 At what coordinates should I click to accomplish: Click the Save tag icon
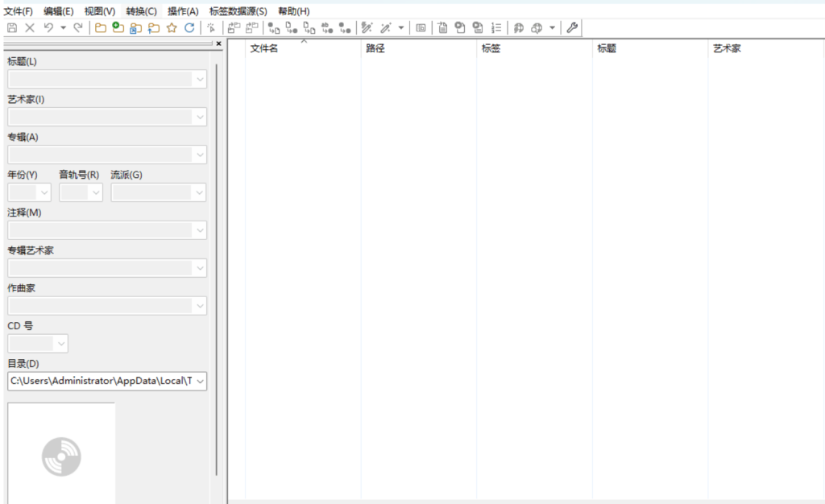[x=12, y=28]
